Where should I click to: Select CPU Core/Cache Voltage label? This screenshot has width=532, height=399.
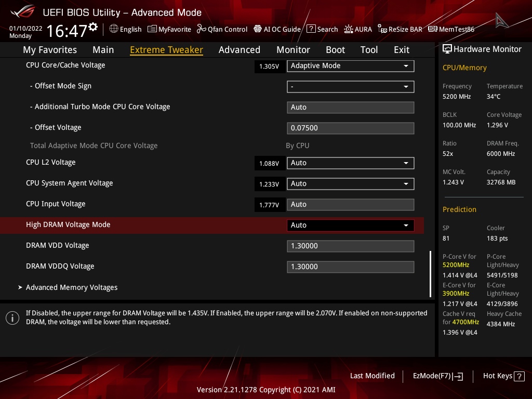(x=65, y=65)
